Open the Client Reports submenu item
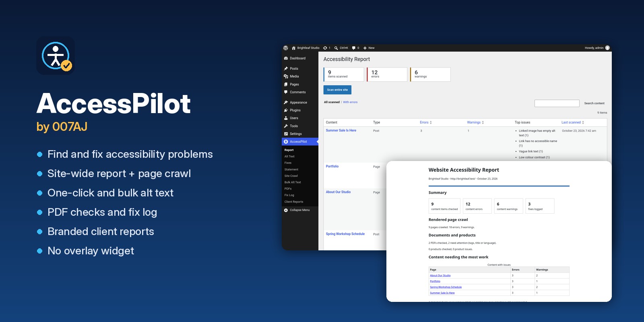The width and height of the screenshot is (644, 322). click(x=294, y=202)
